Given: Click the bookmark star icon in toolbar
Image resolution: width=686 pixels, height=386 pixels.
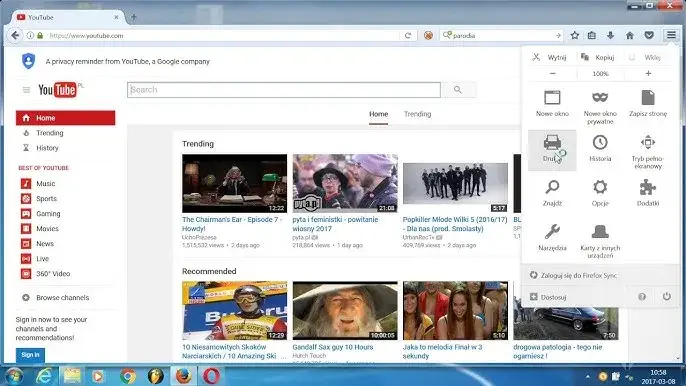Looking at the screenshot, I should coord(574,35).
